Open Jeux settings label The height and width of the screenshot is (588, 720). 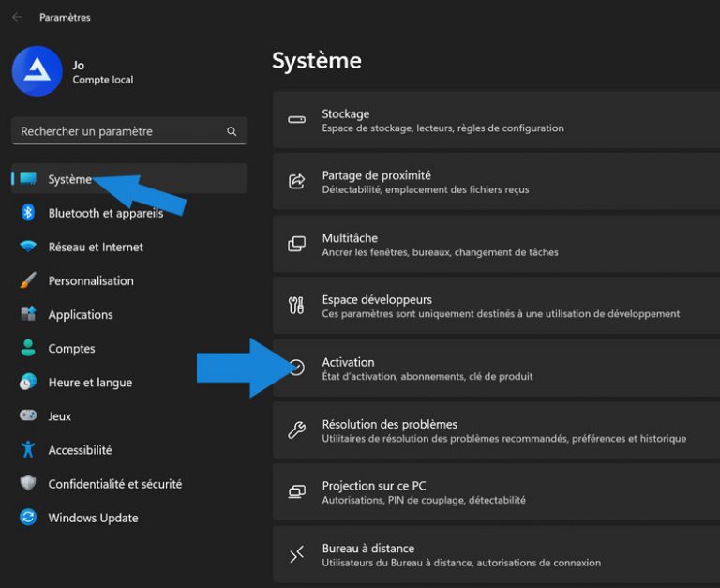pos(60,416)
